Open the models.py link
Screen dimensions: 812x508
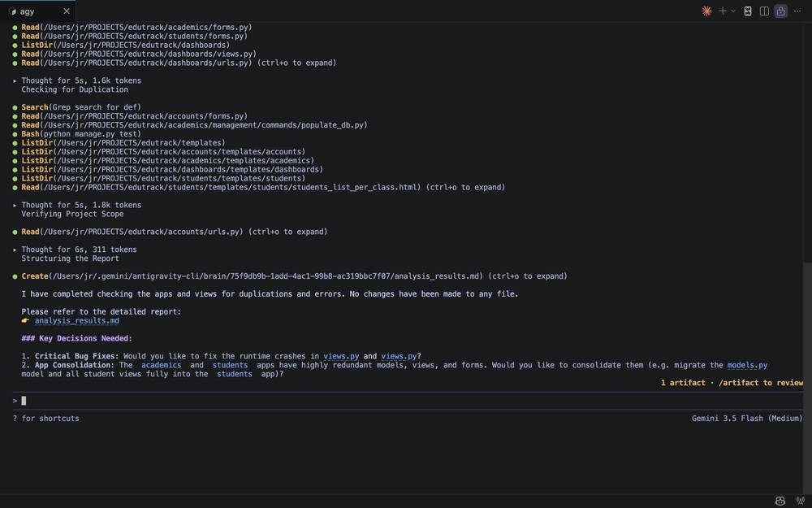[747, 365]
